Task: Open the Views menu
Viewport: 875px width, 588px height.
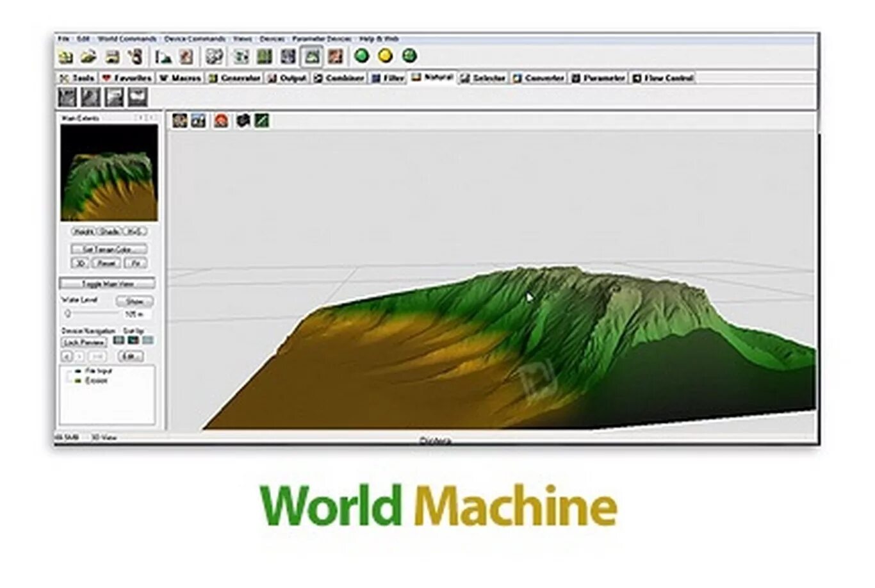Action: pyautogui.click(x=242, y=39)
